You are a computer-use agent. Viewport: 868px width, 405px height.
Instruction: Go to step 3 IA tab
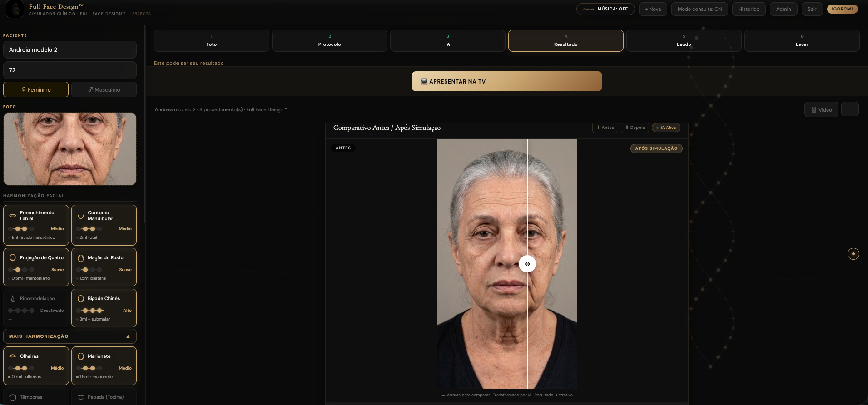pyautogui.click(x=447, y=40)
